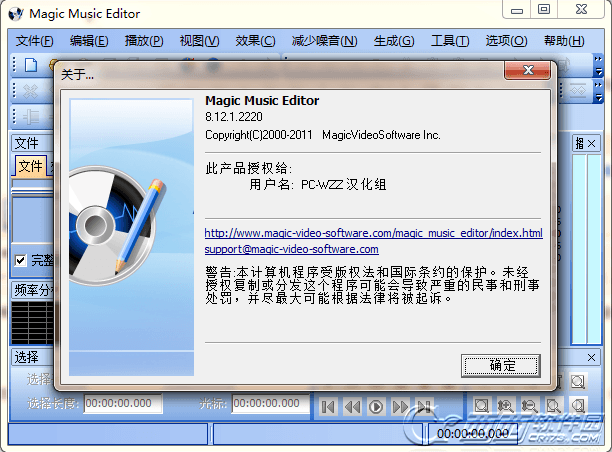This screenshot has width=612, height=452.
Task: Click the greyed cut (scissors) toolbar icon
Action: [30, 91]
